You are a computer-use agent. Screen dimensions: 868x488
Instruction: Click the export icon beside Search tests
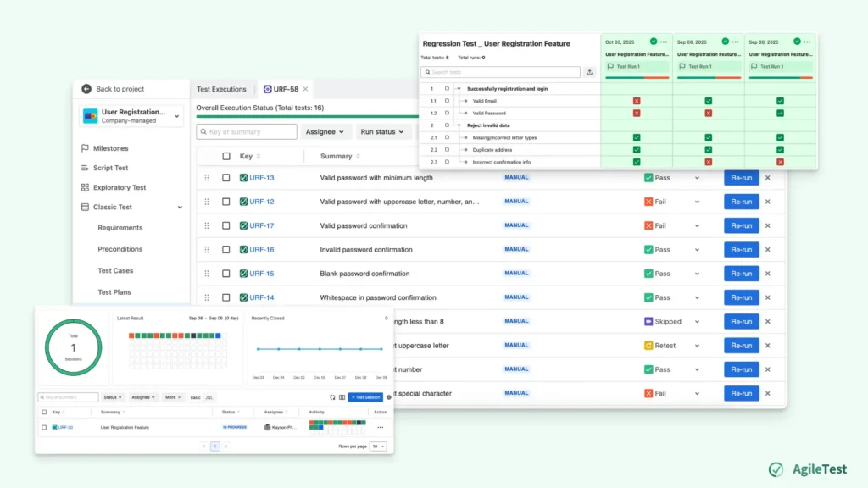pyautogui.click(x=590, y=72)
